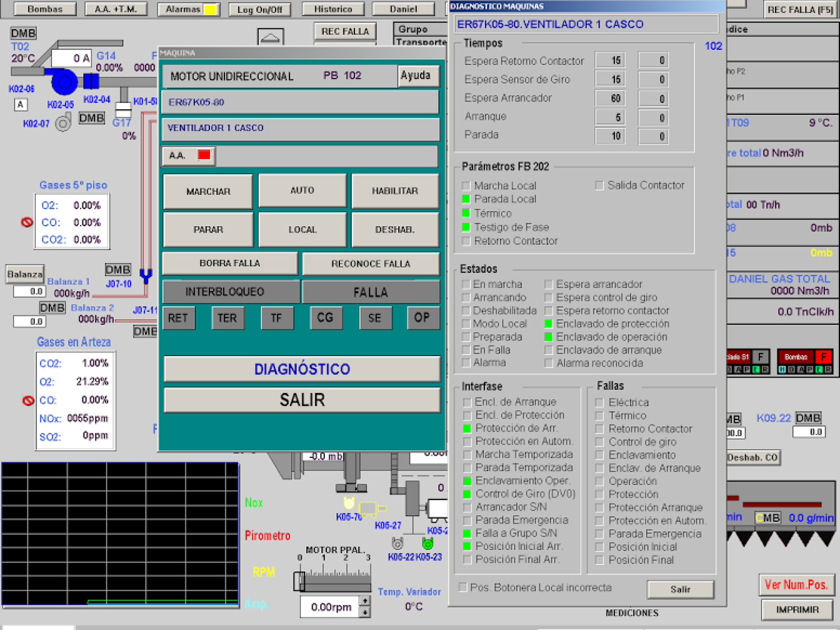Screen dimensions: 840x630
Task: Click the red prohibition icon beside Gases 5º piso CO
Action: click(27, 222)
